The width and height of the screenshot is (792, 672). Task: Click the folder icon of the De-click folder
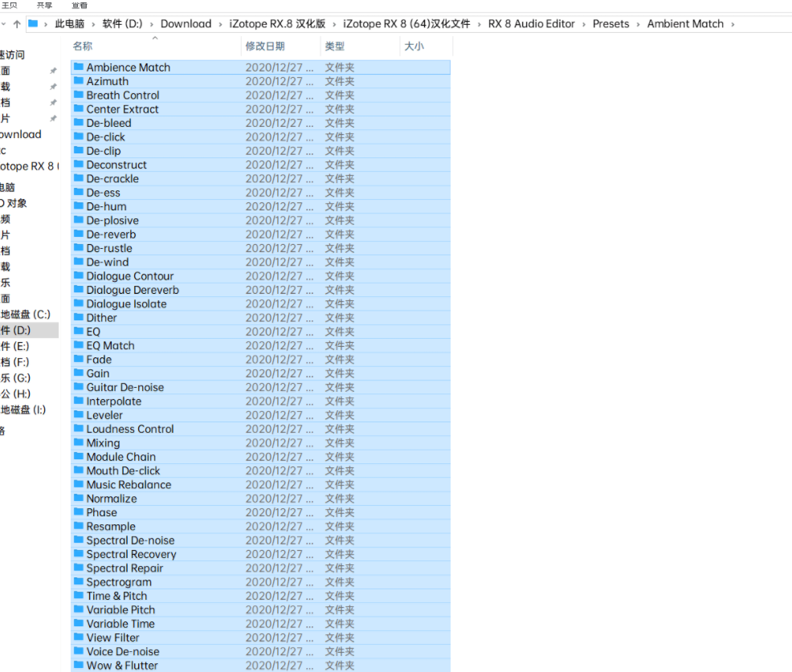click(x=79, y=136)
